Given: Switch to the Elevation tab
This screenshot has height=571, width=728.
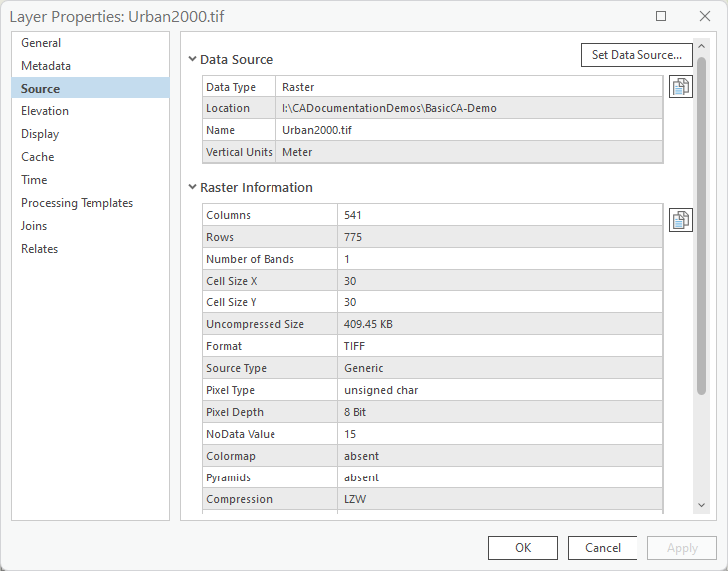Looking at the screenshot, I should coord(91,111).
